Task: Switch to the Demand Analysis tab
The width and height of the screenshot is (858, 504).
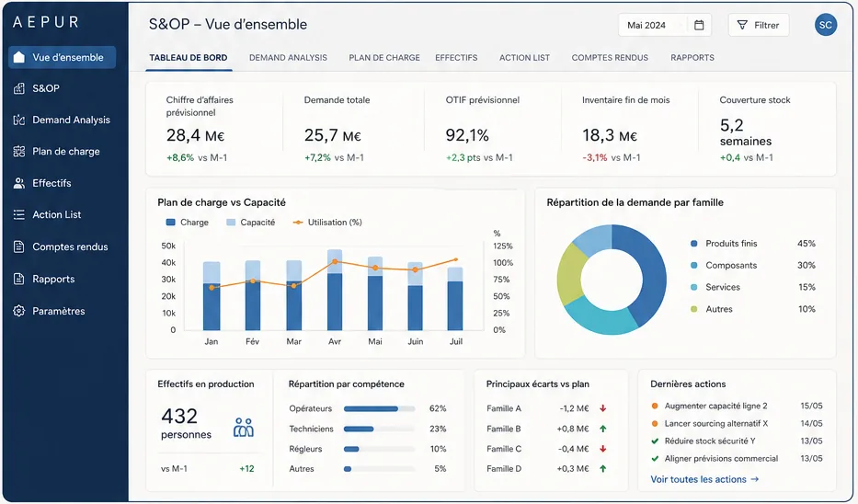Action: [288, 57]
